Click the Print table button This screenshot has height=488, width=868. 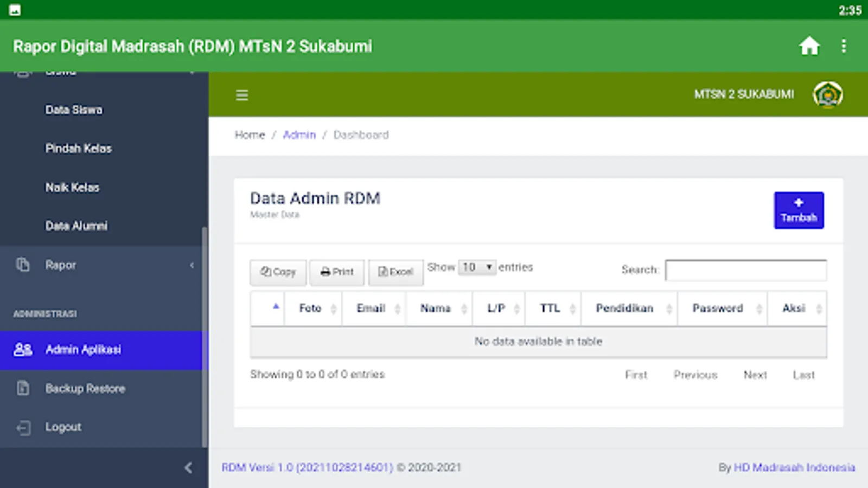click(337, 272)
